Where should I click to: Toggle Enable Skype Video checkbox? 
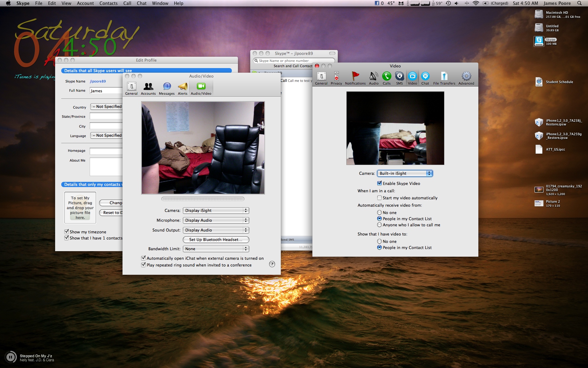click(379, 183)
